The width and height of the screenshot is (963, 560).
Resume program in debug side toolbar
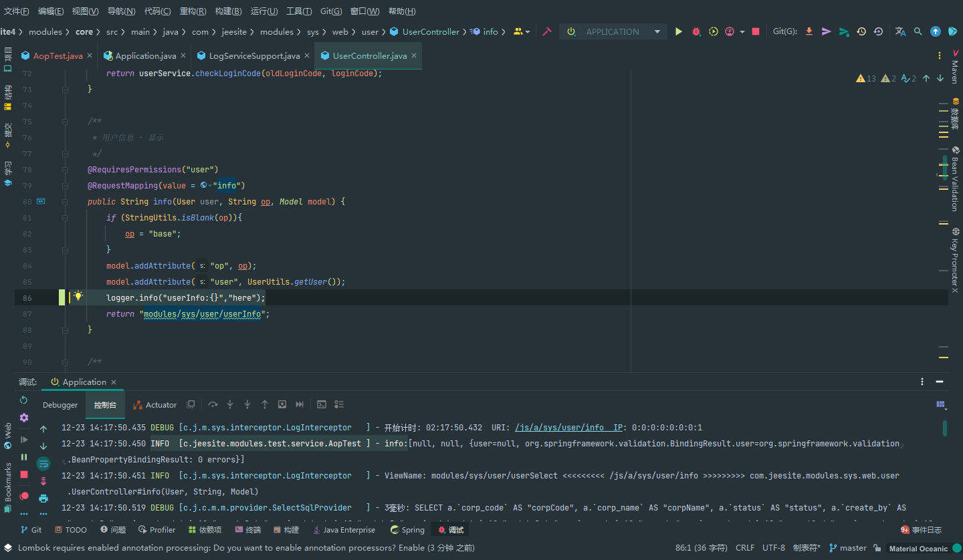point(24,440)
